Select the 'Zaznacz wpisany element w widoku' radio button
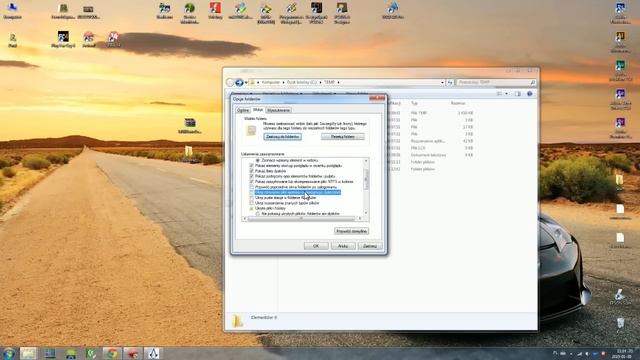Image resolution: width=640 pixels, height=360 pixels. 258,160
